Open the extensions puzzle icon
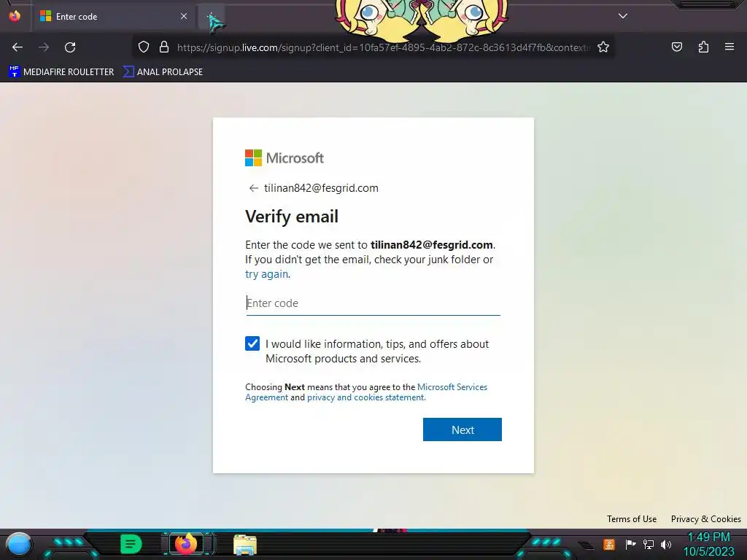This screenshot has height=560, width=747. tap(703, 47)
